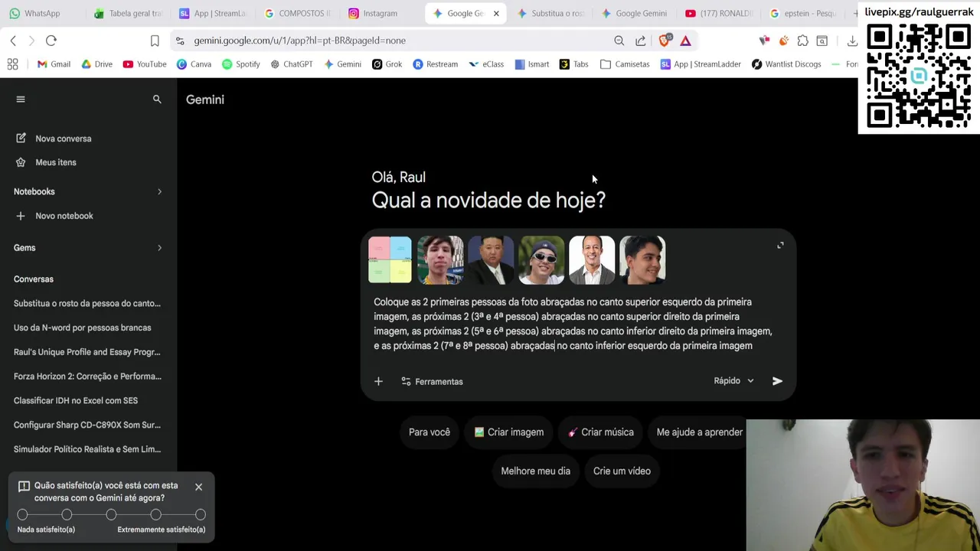The width and height of the screenshot is (980, 551).
Task: Open Gemini sidebar hamburger menu
Action: [x=21, y=99]
